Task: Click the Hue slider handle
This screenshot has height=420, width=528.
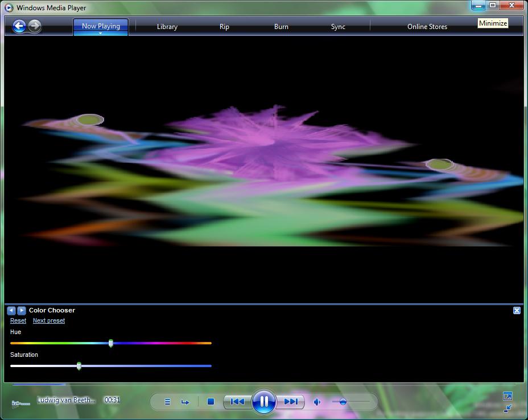Action: pos(111,343)
